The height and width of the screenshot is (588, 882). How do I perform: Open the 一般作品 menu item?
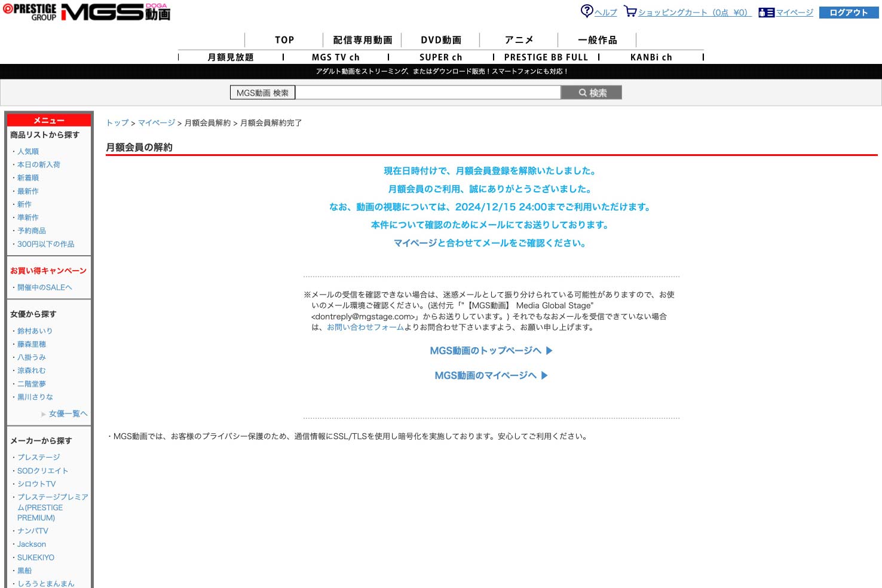pos(597,40)
